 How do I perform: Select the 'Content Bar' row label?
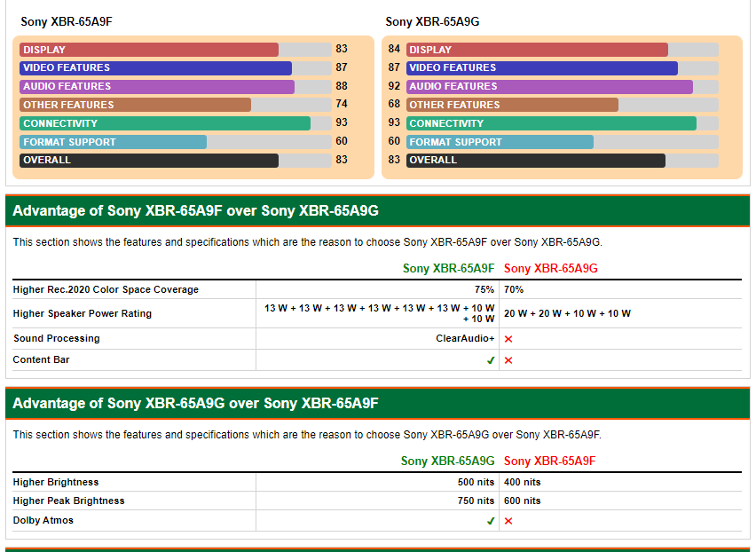point(41,359)
